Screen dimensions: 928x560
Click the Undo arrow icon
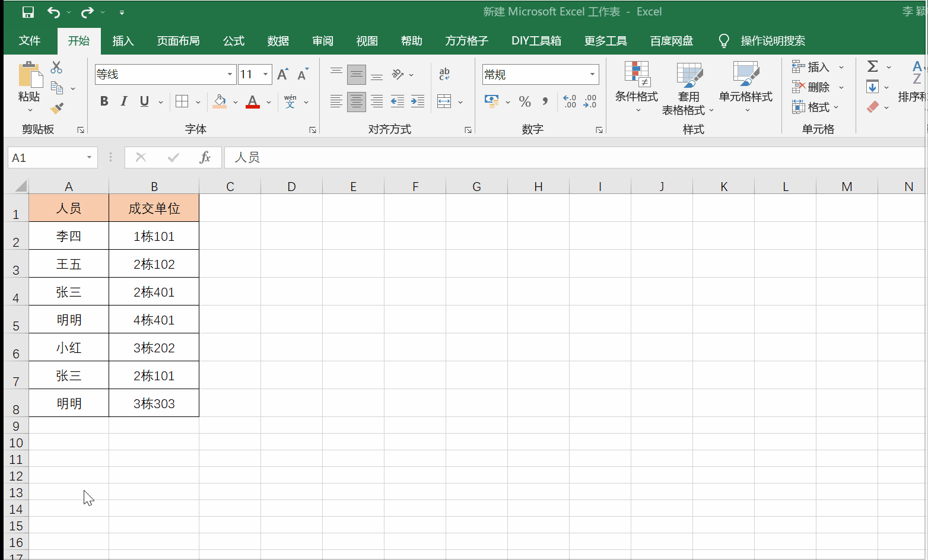pos(53,12)
